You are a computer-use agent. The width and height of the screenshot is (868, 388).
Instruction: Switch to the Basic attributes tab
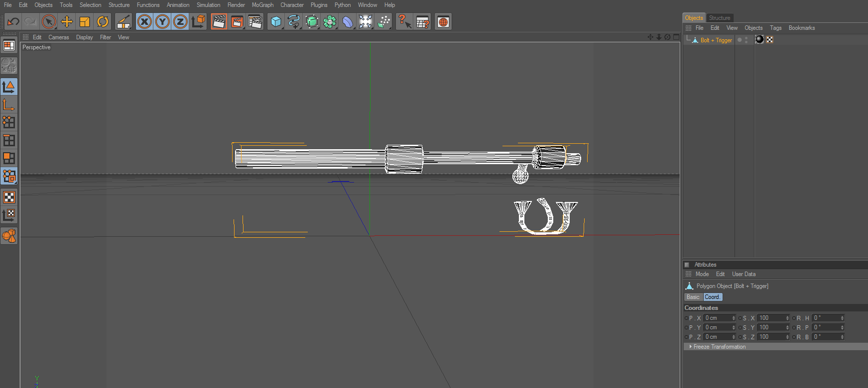(693, 297)
